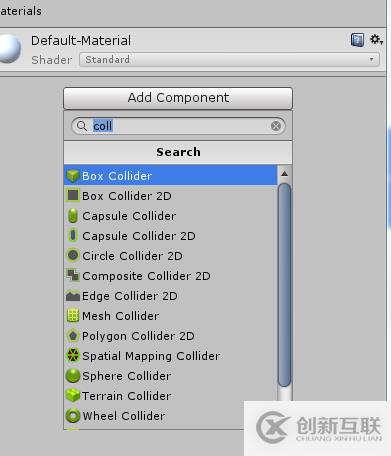
Task: Click the Mesh Collider grid icon
Action: tap(73, 316)
